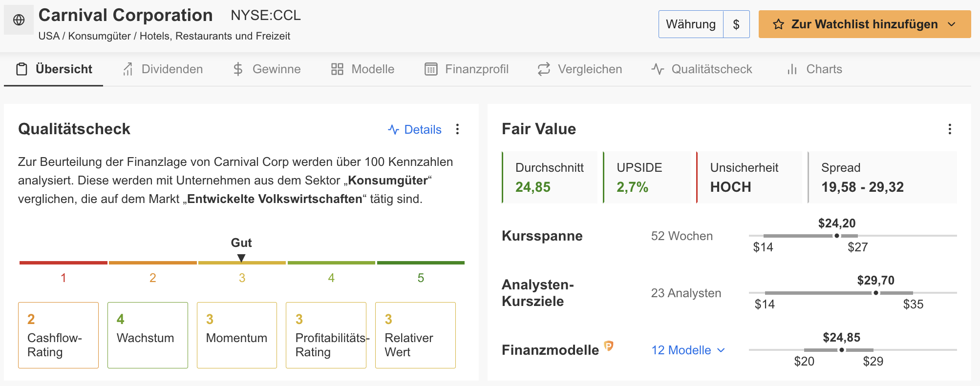Screen dimensions: 980x386
Task: Open the Qualitätscheck tab
Action: (701, 69)
